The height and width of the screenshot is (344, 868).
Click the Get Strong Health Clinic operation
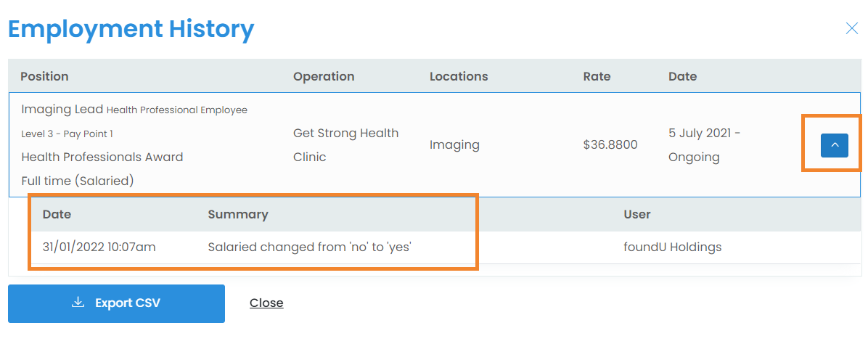pos(345,144)
